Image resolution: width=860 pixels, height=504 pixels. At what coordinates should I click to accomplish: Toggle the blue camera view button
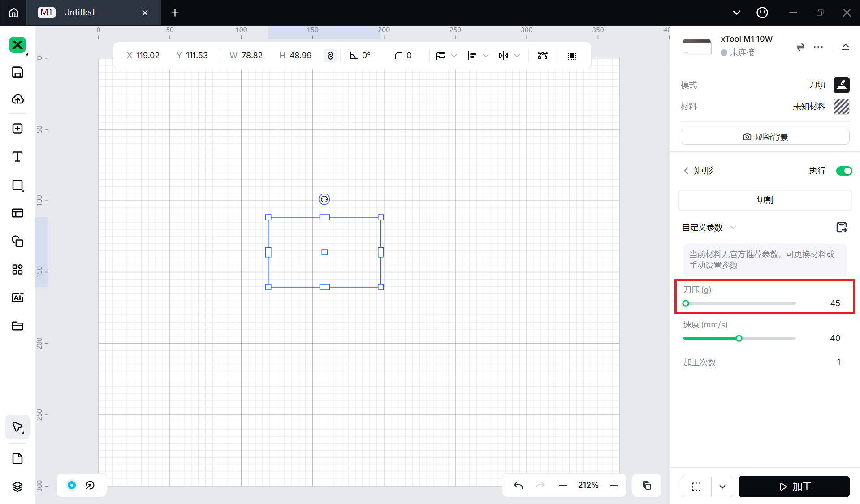click(x=72, y=485)
